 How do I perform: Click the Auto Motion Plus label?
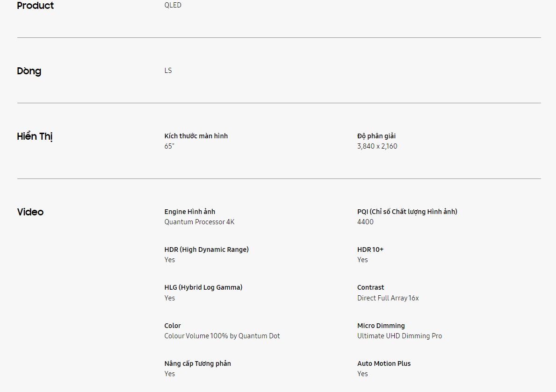tap(383, 363)
